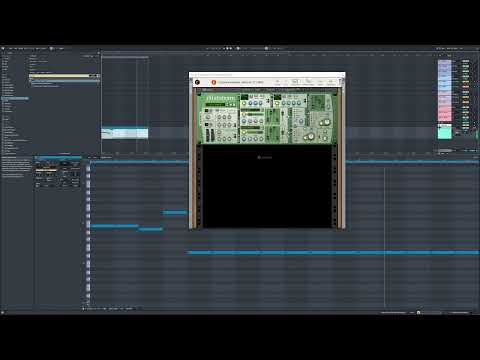
Task: Select the light blue clip in the arrangement
Action: (x=124, y=133)
